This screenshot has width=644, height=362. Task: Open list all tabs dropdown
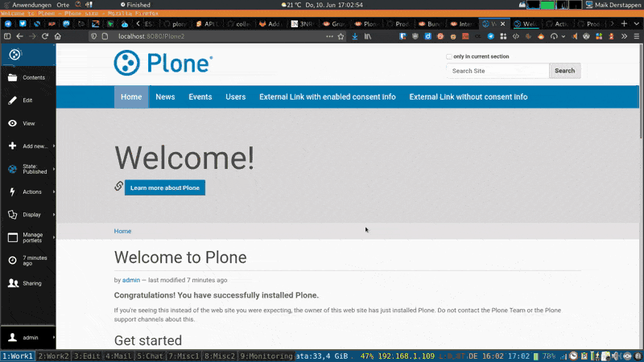[637, 24]
